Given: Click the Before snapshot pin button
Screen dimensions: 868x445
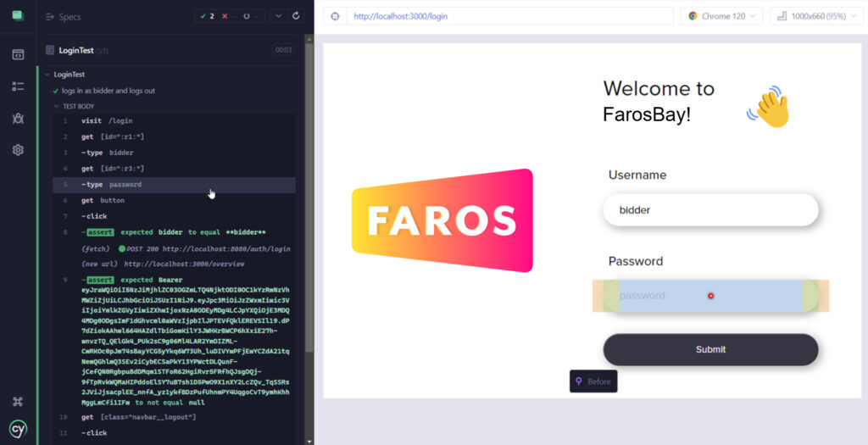Looking at the screenshot, I should [593, 381].
